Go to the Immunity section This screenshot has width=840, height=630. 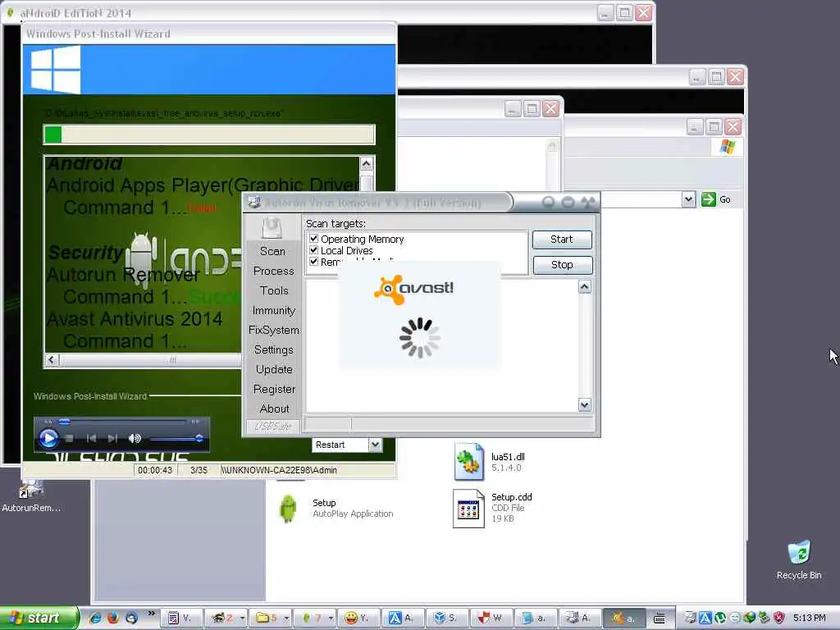point(274,310)
